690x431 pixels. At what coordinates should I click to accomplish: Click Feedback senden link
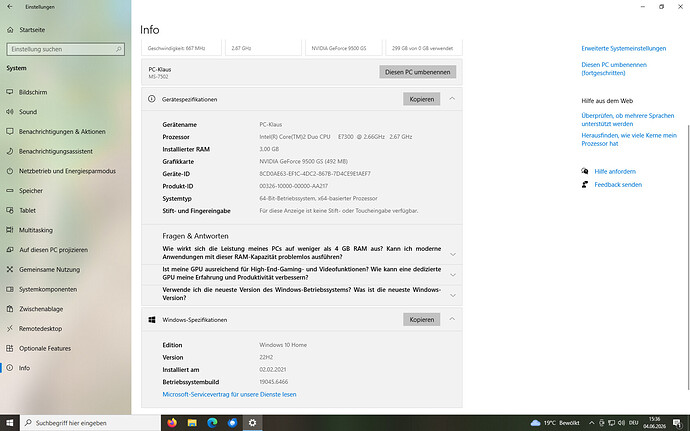click(x=618, y=184)
